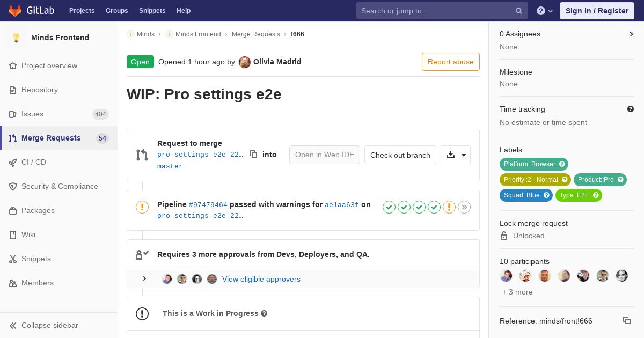The image size is (644, 338).
Task: Click the time tracking help icon
Action: (x=631, y=109)
